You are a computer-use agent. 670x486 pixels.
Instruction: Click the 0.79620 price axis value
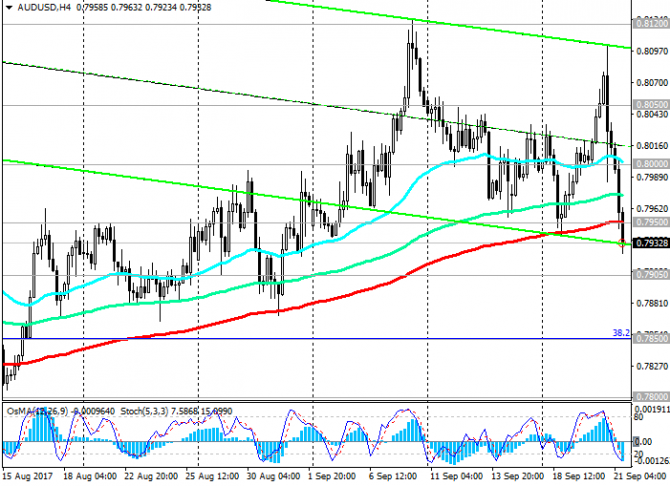tap(652, 209)
